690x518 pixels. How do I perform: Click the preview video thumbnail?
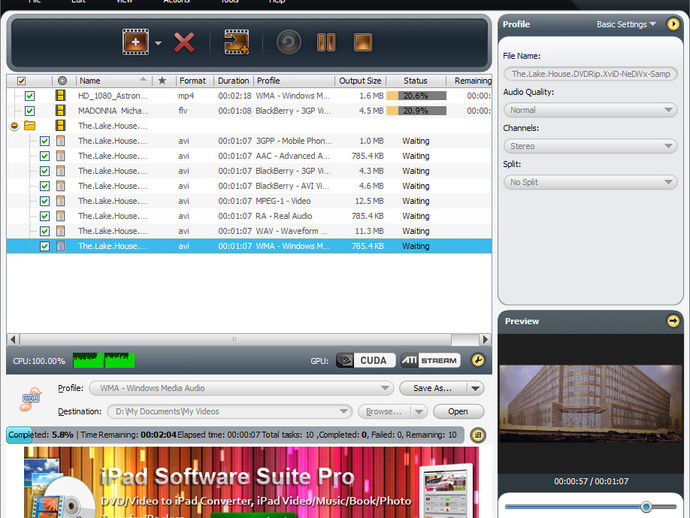click(x=591, y=404)
